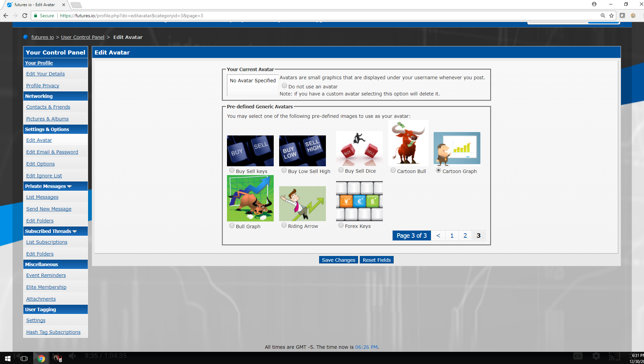The width and height of the screenshot is (644, 364).
Task: Click the browser forward arrow
Action: pyautogui.click(x=15, y=16)
